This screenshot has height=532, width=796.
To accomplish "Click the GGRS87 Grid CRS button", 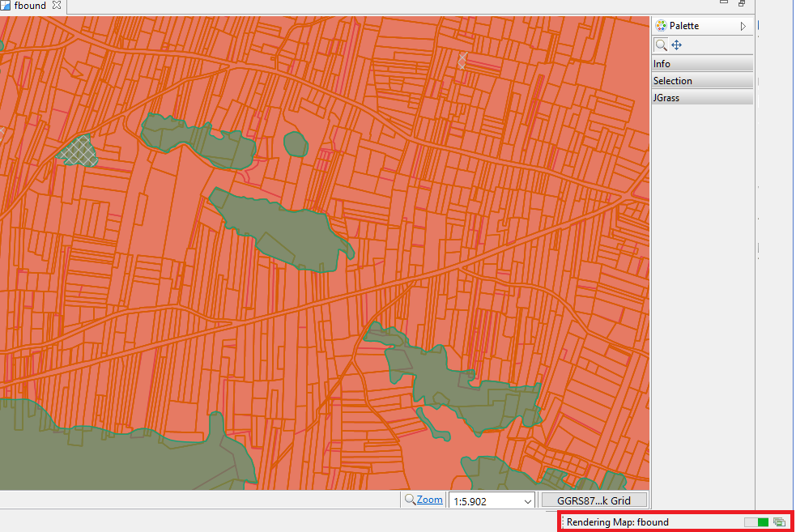I will coord(594,500).
